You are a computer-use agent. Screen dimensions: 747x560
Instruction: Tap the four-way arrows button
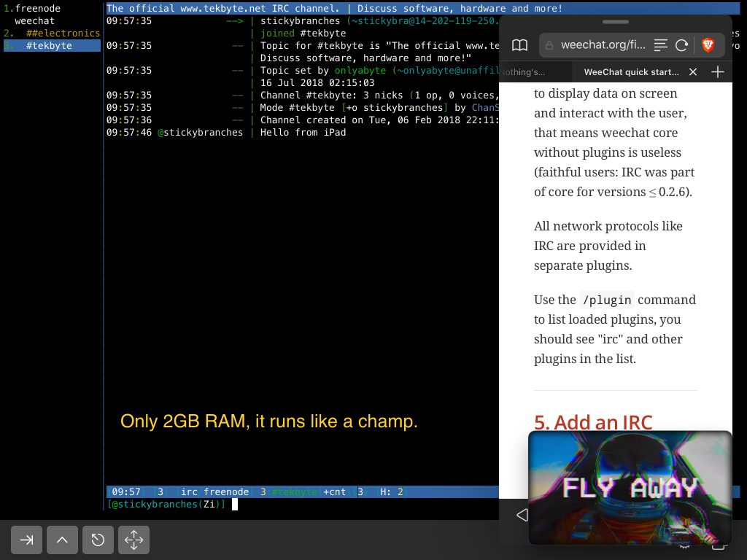[133, 540]
